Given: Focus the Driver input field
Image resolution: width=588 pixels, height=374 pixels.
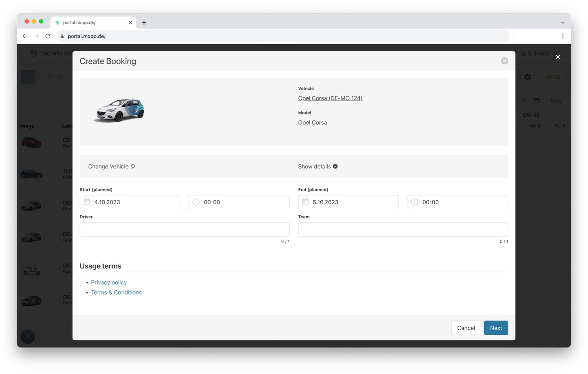Looking at the screenshot, I should [184, 229].
